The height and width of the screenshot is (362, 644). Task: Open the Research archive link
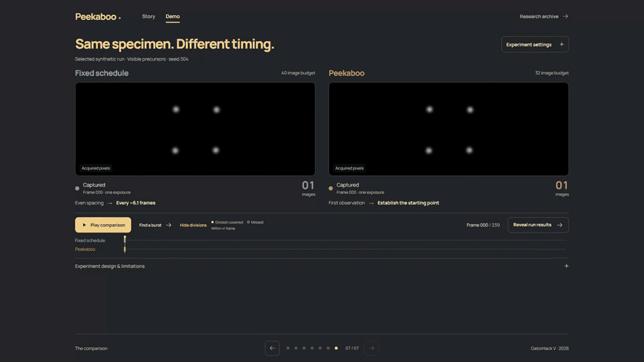544,17
